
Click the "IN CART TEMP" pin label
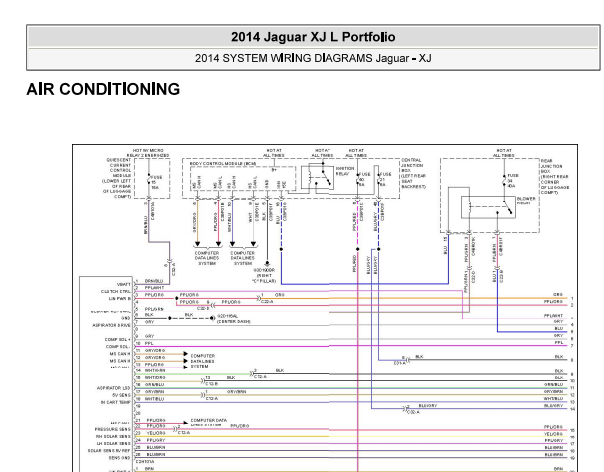point(116,402)
